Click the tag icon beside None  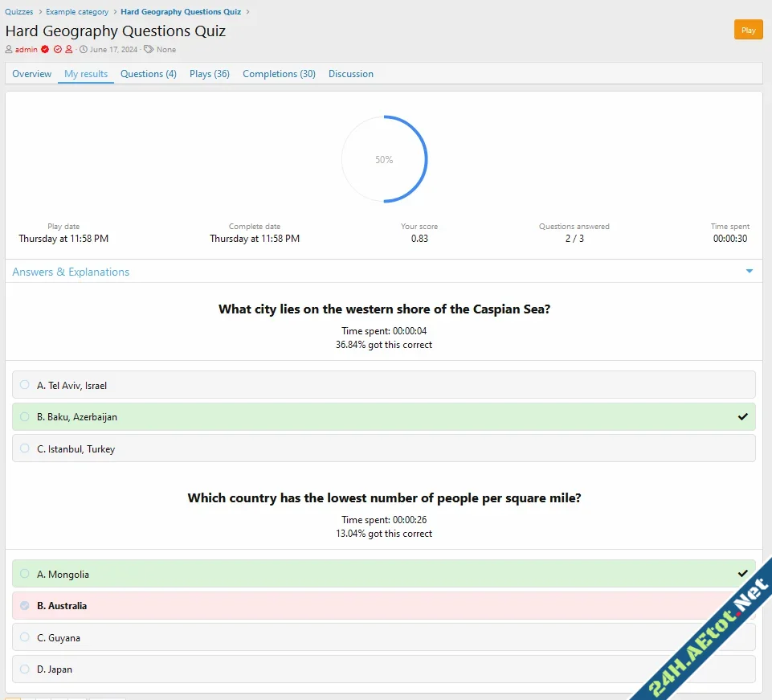[x=149, y=50]
